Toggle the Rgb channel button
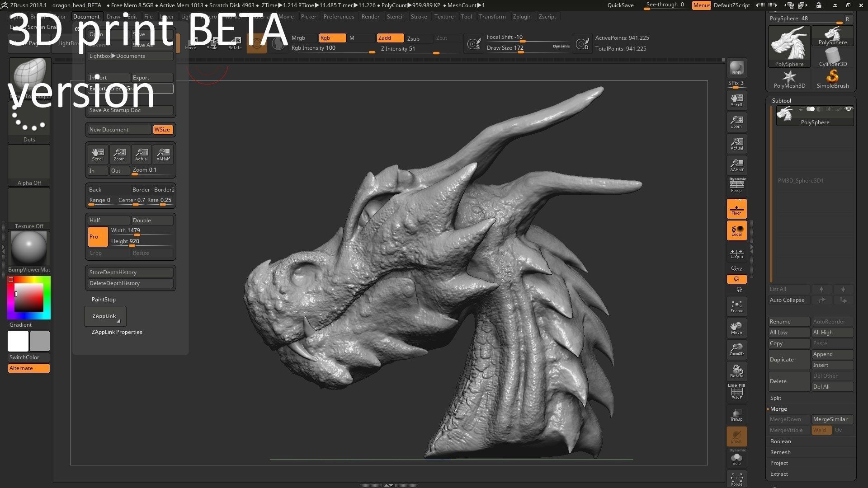The width and height of the screenshot is (868, 488). pos(332,38)
